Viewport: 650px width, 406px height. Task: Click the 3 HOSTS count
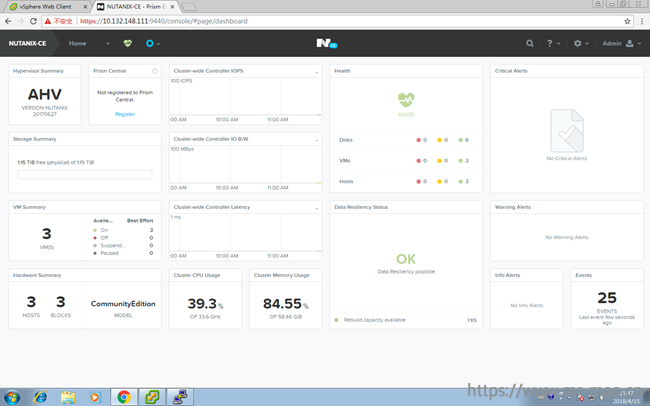[31, 306]
